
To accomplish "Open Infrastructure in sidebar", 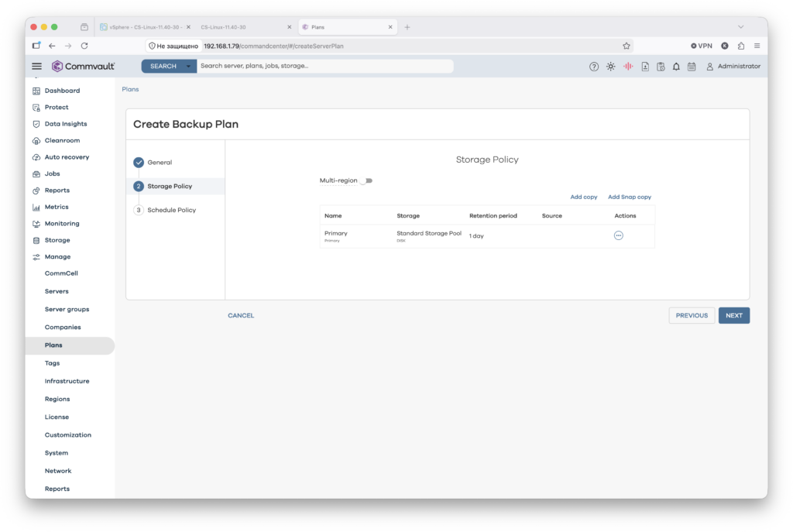I will [67, 381].
